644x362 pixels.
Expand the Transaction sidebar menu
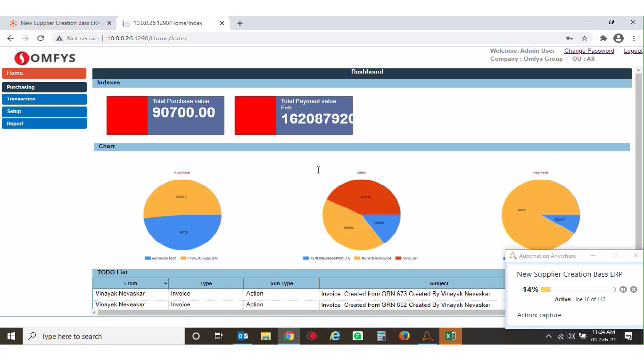click(x=44, y=99)
